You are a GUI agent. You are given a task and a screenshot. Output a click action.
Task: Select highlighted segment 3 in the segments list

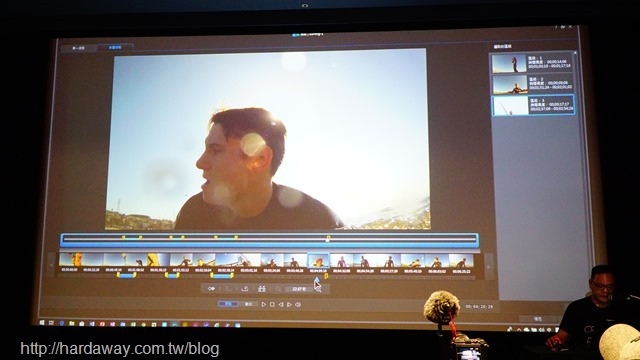click(533, 104)
